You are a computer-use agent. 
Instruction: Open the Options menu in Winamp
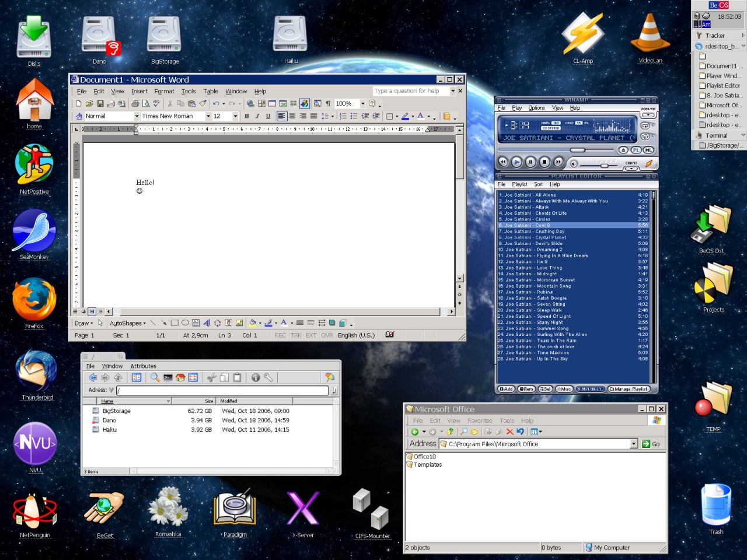[536, 108]
